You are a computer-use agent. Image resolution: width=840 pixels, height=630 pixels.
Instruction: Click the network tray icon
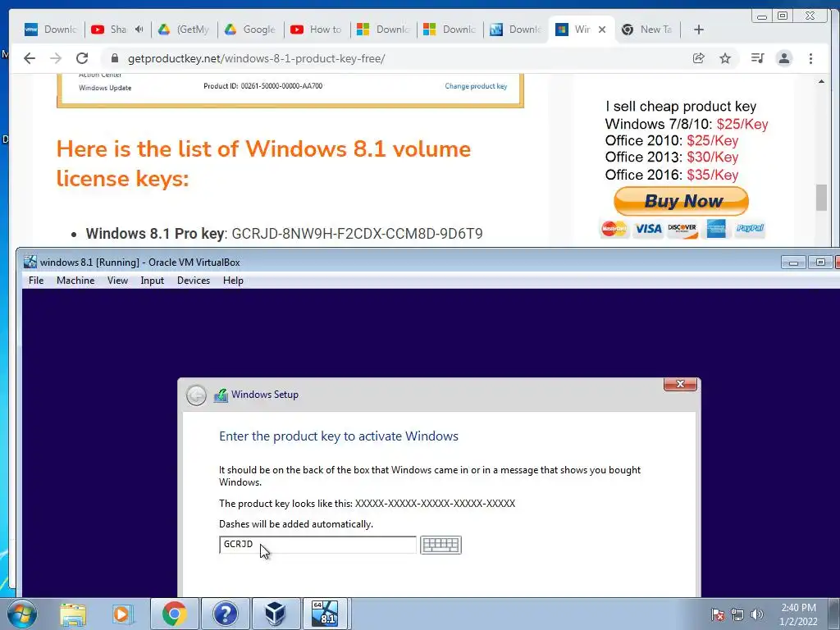point(737,614)
